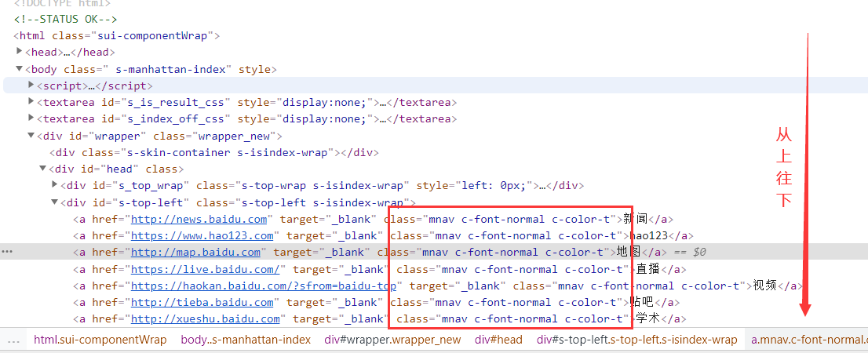Select div#wrapper.wrapper_new breadcrumb
This screenshot has height=353, width=868.
[x=392, y=339]
